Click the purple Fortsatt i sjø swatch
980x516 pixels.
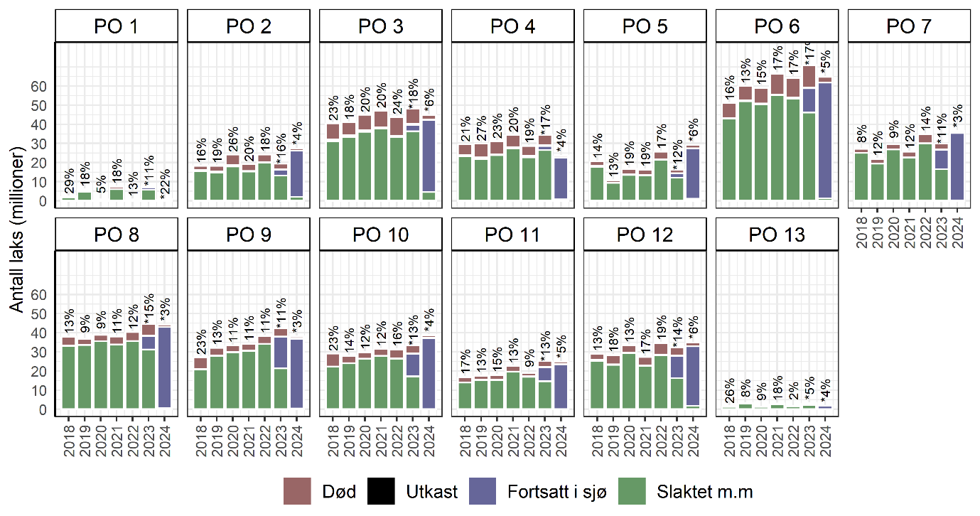(483, 491)
